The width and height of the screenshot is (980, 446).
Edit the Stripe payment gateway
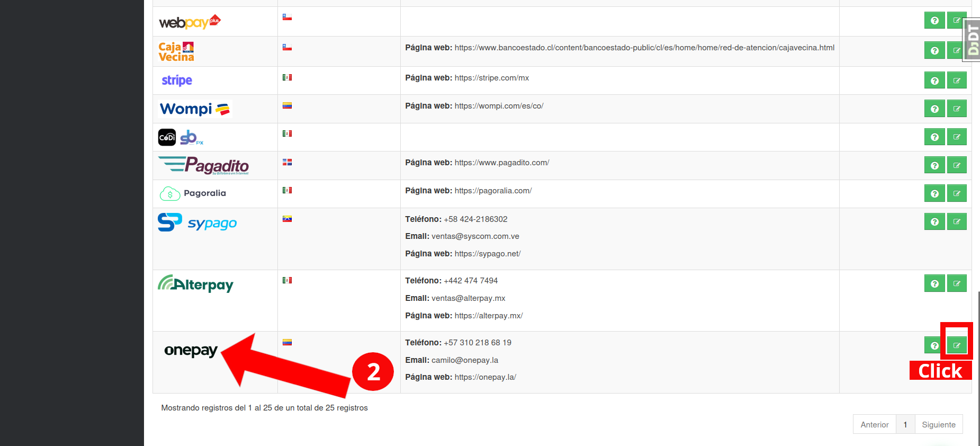(957, 81)
